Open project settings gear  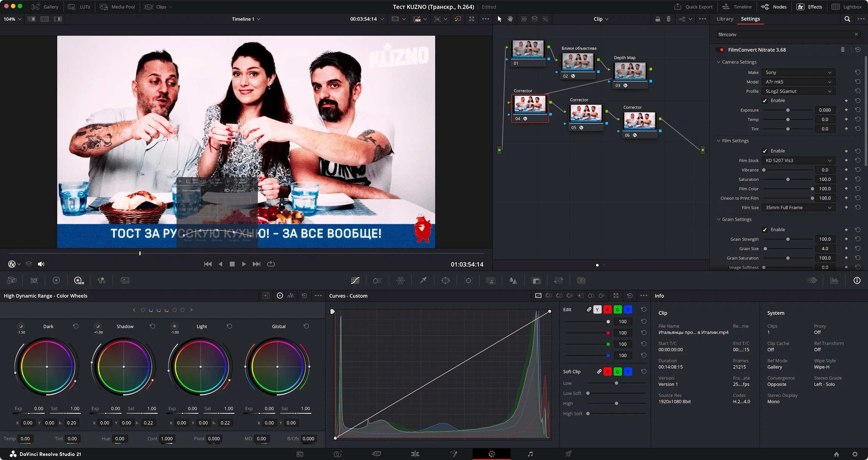855,454
